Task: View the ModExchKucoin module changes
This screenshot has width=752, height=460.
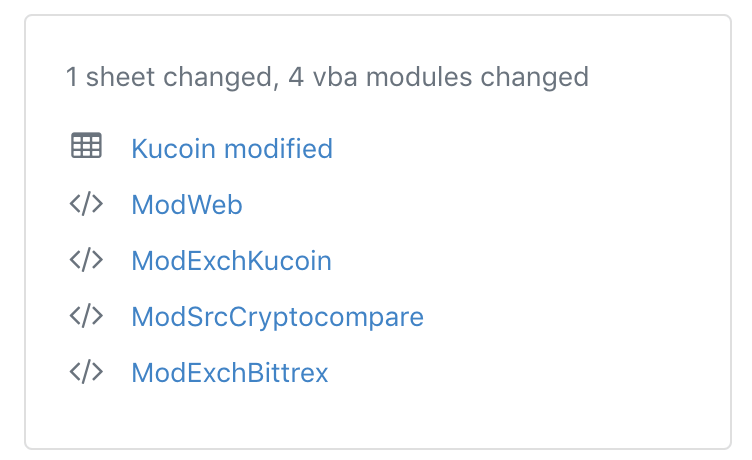Action: coord(231,261)
